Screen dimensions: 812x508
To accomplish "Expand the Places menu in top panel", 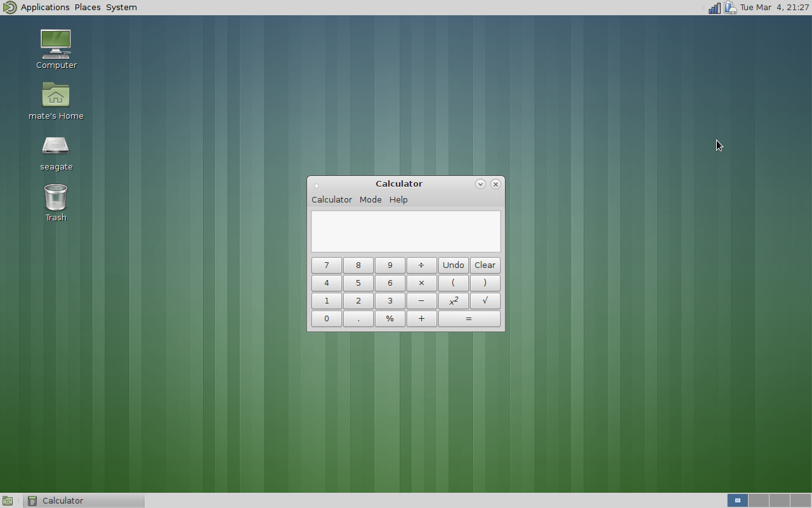I will click(88, 8).
